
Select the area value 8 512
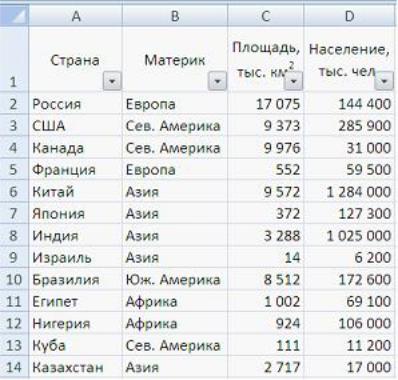[266, 279]
